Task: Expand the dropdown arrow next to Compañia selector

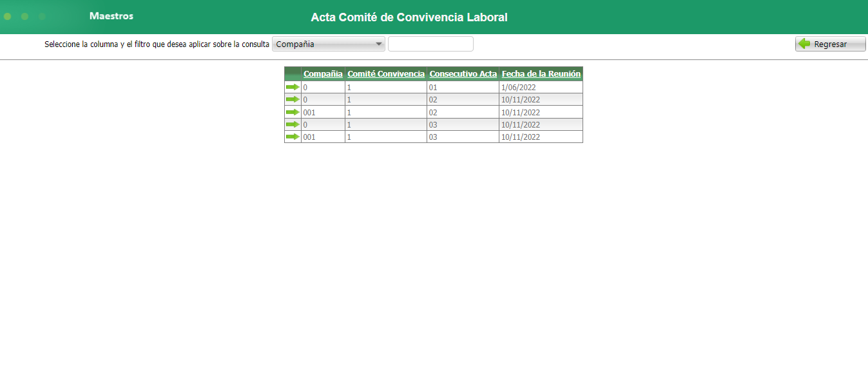Action: (x=378, y=43)
